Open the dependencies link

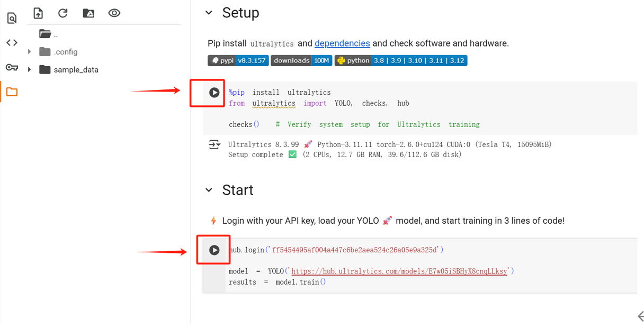point(342,43)
